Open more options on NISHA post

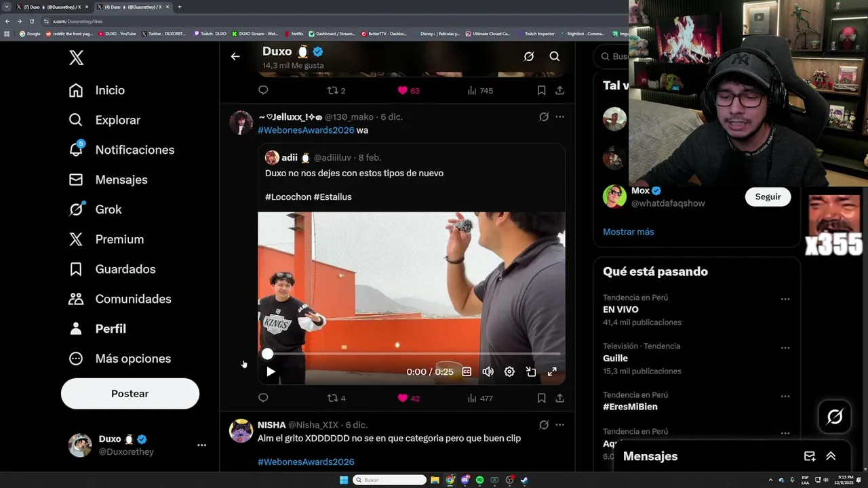559,424
